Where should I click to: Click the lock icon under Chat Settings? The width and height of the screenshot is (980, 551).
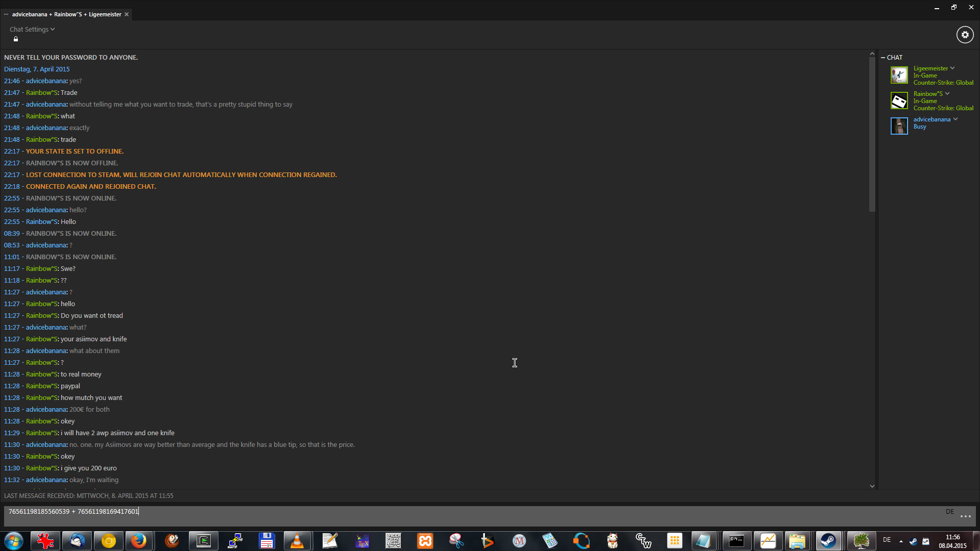click(x=16, y=39)
